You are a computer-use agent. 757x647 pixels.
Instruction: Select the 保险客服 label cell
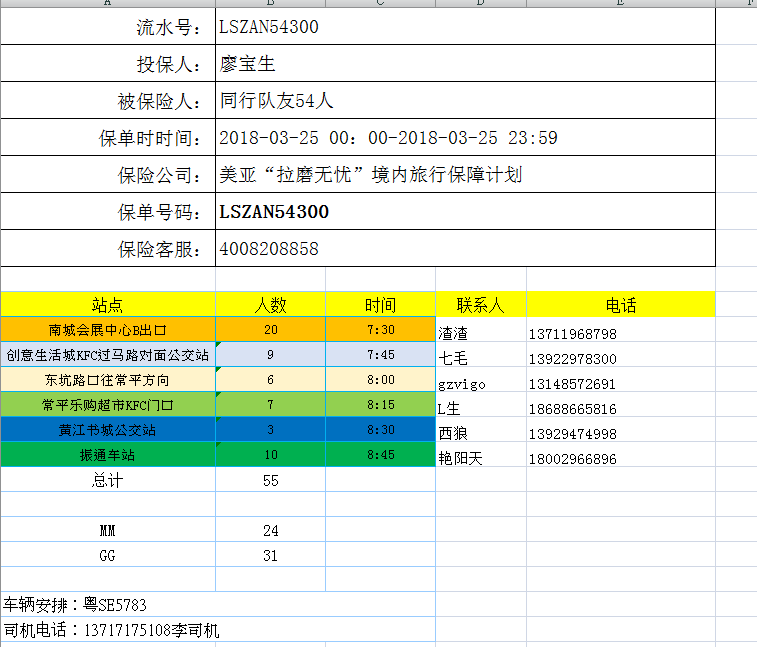click(108, 248)
